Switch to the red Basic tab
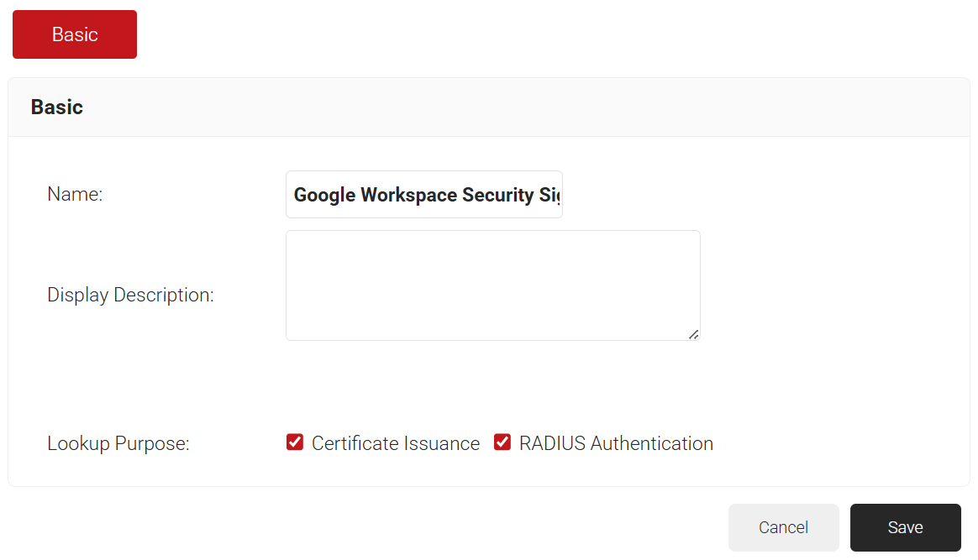This screenshot has width=978, height=560. point(75,34)
